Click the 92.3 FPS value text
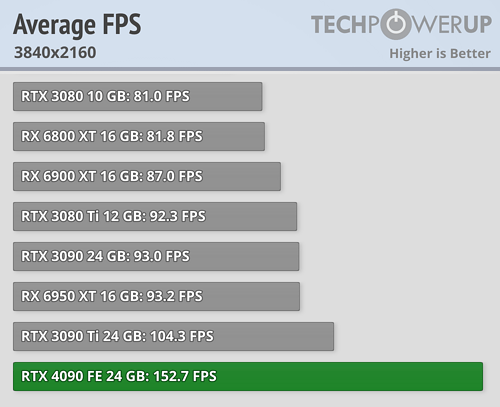The image size is (500, 407). tap(178, 216)
